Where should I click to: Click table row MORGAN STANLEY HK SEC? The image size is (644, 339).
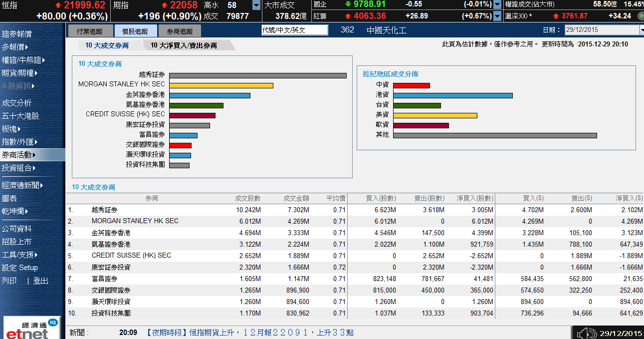pos(355,221)
